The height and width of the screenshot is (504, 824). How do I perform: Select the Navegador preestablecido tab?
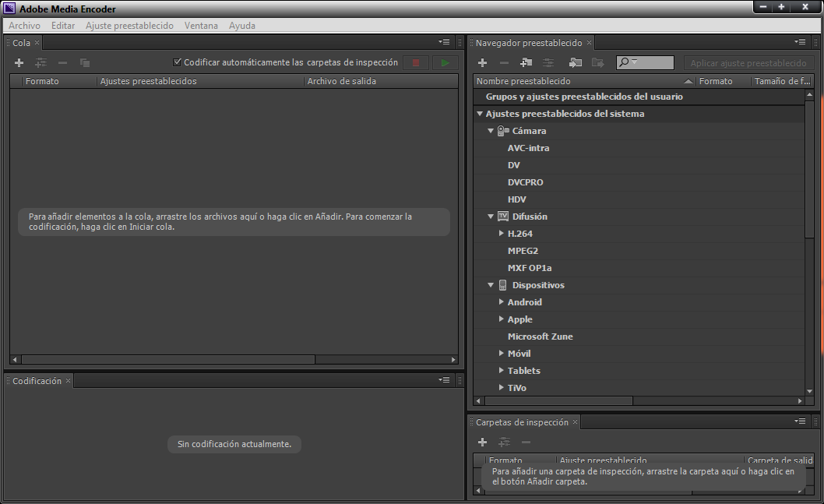pyautogui.click(x=529, y=43)
